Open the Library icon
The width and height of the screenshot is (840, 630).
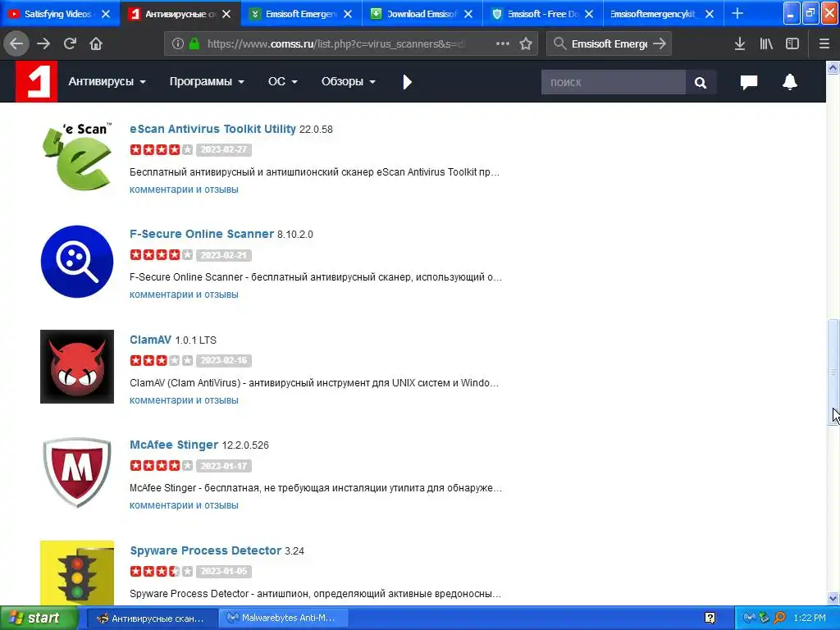coord(766,44)
